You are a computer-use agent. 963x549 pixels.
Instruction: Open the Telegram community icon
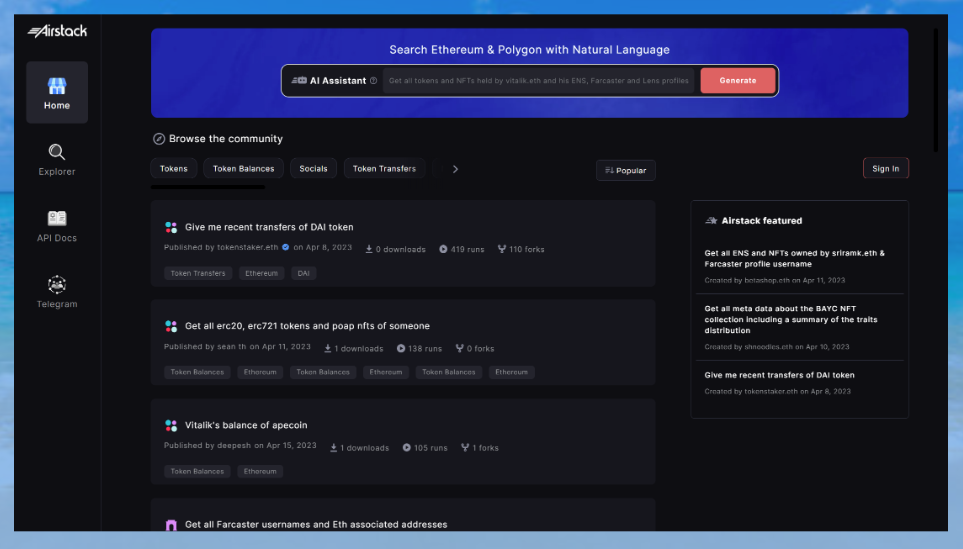[57, 285]
